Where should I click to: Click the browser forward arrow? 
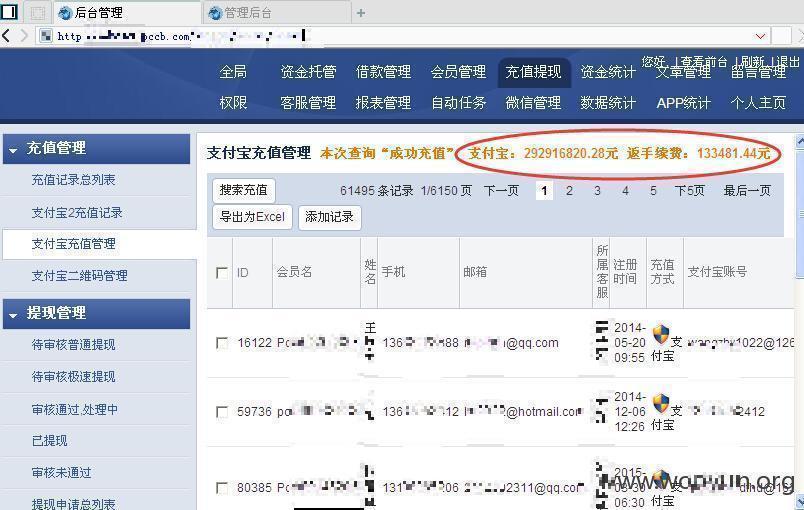coord(24,35)
